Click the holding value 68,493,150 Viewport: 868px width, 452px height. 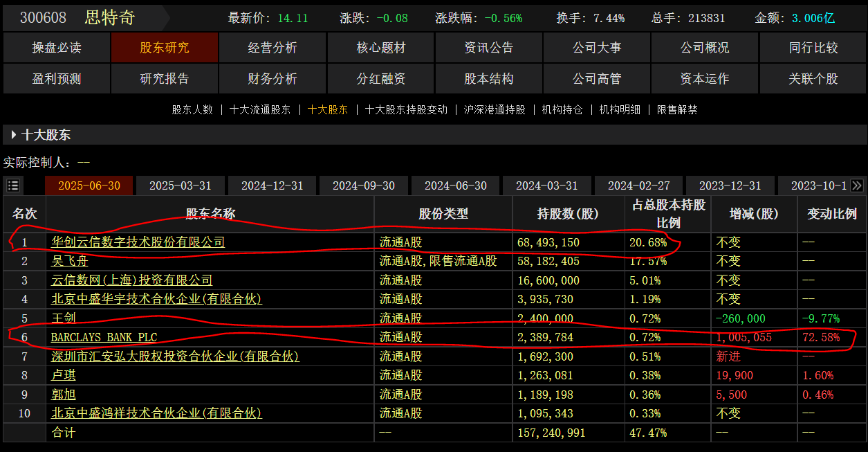click(548, 243)
